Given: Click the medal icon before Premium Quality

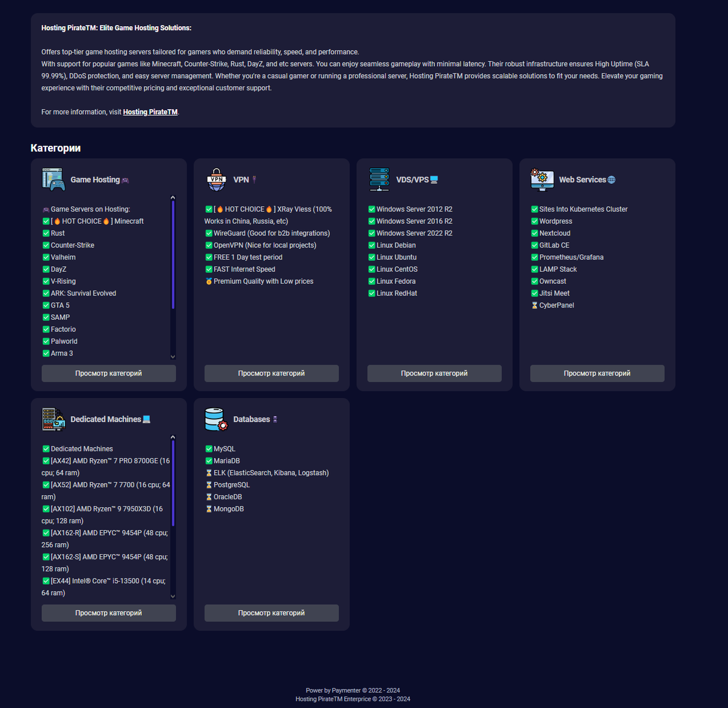Looking at the screenshot, I should (209, 281).
